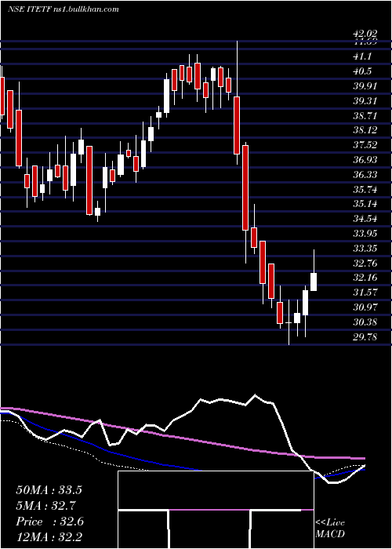This screenshot has height=549, width=392.
Task: Click the 39.91 price level label
Action: pyautogui.click(x=365, y=86)
